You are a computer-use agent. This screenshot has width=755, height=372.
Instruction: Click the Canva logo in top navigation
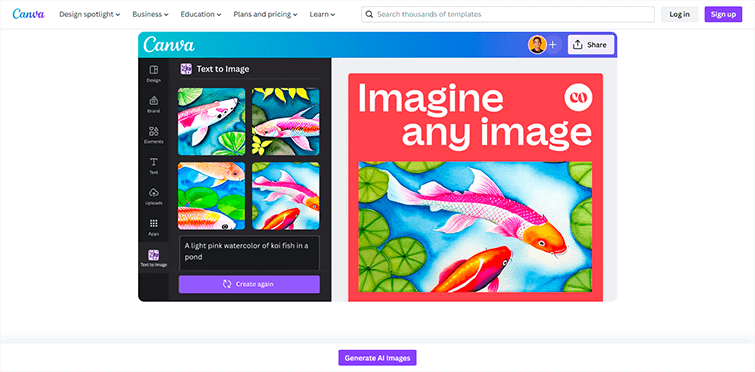pos(28,14)
